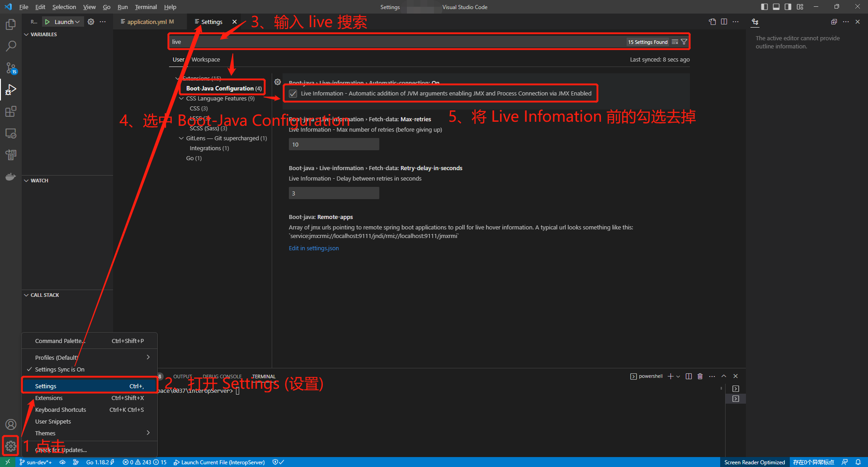Uncheck Live Information automatic JMX connection checkbox
The width and height of the screenshot is (868, 467).
pos(293,94)
